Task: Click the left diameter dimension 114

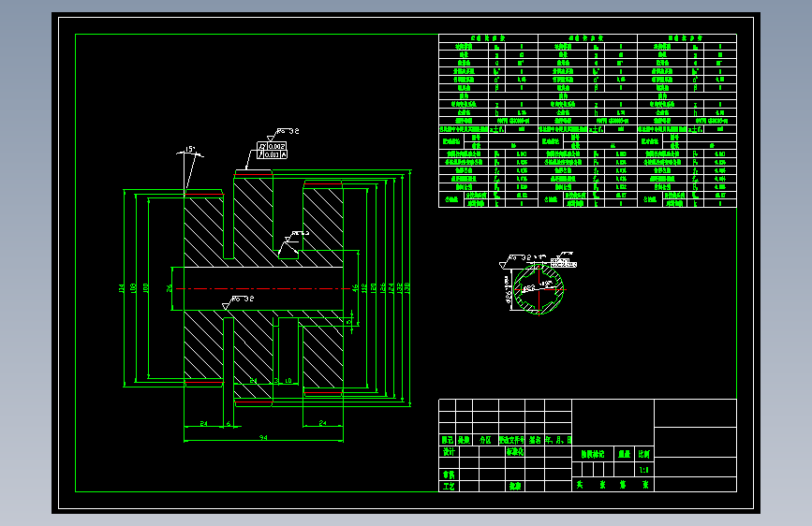Action: coord(121,288)
